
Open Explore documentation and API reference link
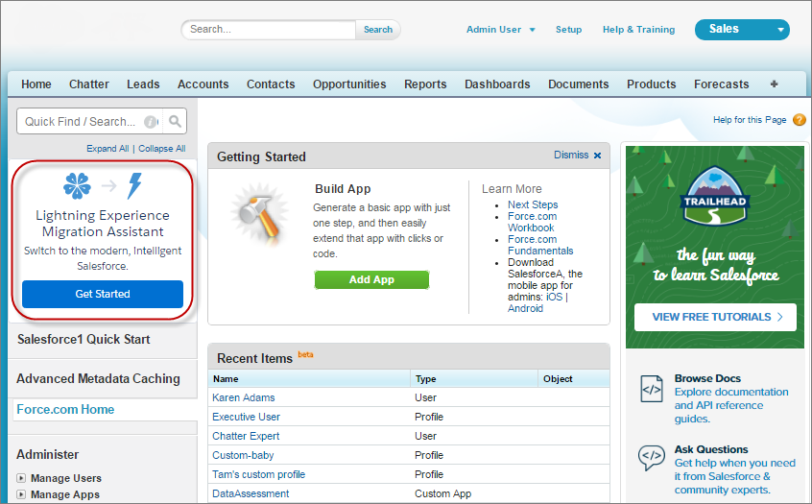[731, 405]
